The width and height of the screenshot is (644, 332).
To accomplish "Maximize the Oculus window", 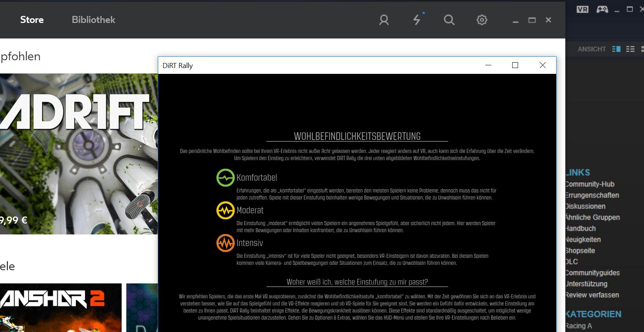I will coord(532,20).
